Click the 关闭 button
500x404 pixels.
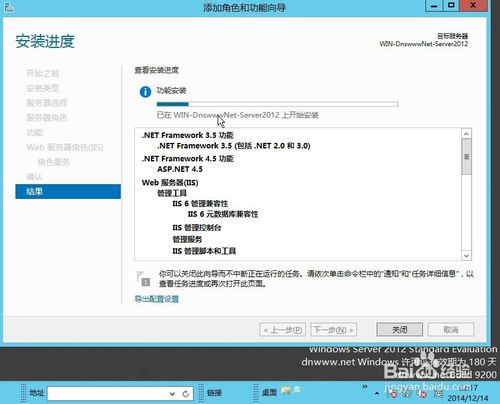[x=399, y=330]
